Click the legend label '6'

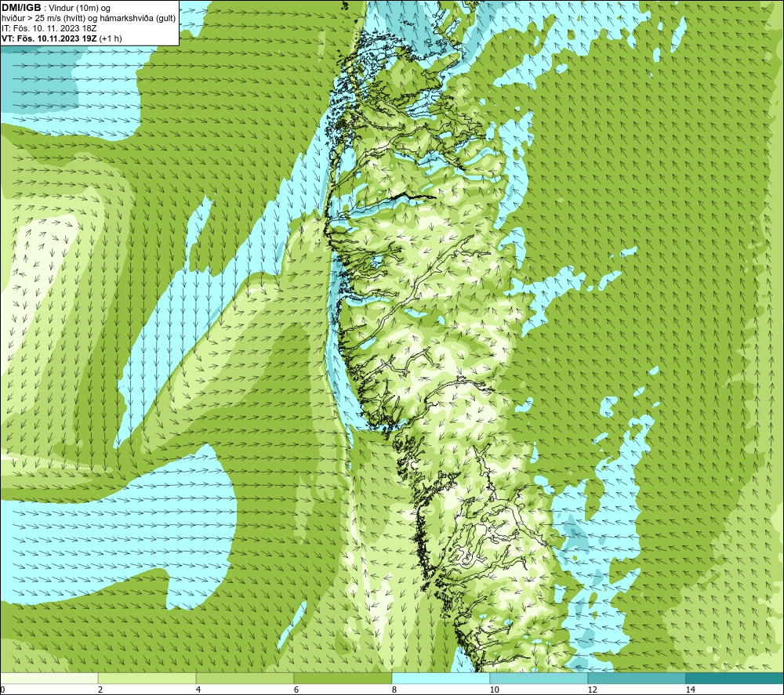[296, 690]
